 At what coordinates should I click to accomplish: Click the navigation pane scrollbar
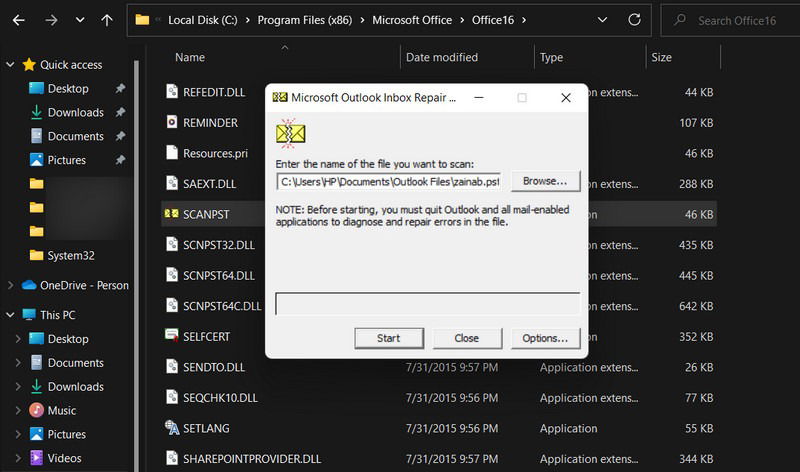tap(136, 265)
